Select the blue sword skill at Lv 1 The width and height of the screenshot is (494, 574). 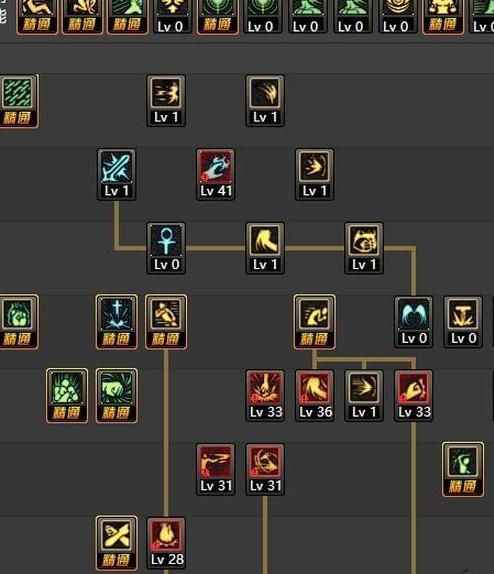(116, 175)
